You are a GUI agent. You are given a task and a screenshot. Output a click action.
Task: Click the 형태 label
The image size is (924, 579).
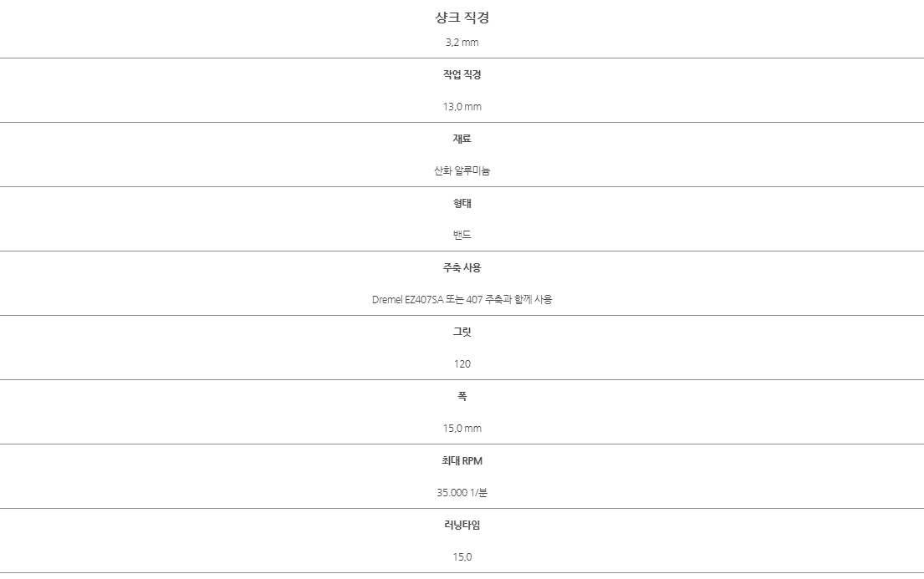pos(462,203)
